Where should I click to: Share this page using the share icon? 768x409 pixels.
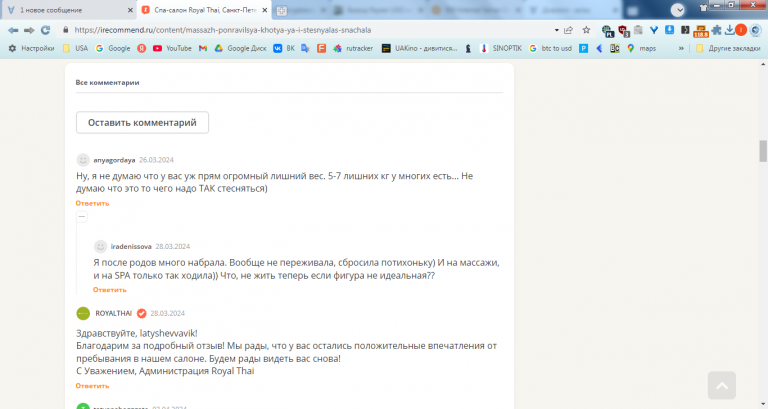[569, 30]
